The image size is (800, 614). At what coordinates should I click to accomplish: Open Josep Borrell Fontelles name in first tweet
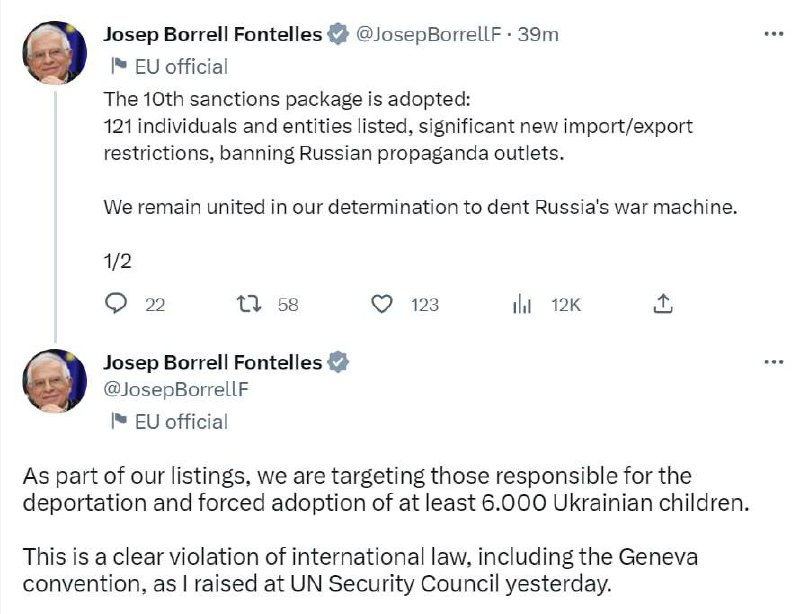(x=213, y=35)
